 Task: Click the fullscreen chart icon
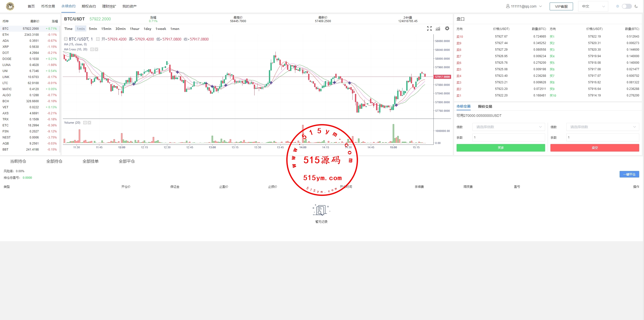(429, 29)
